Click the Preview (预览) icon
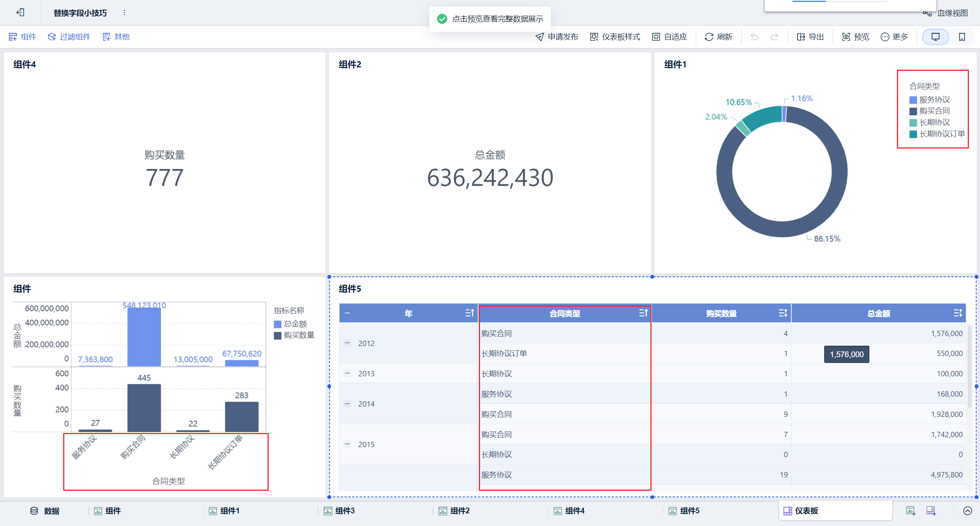This screenshot has width=980, height=526. tap(846, 37)
